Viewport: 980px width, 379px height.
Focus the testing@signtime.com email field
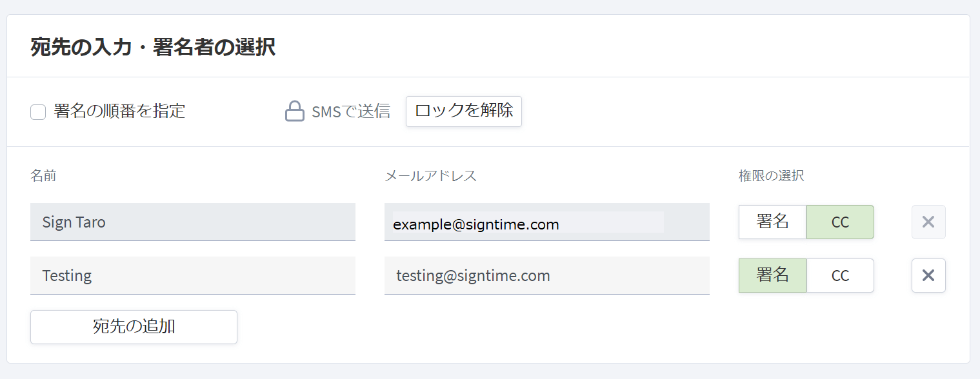pyautogui.click(x=547, y=276)
